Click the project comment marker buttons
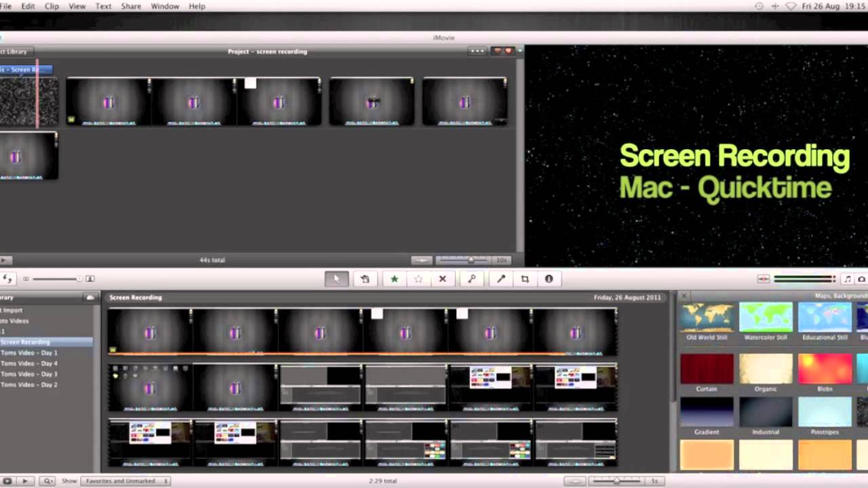 pos(502,51)
